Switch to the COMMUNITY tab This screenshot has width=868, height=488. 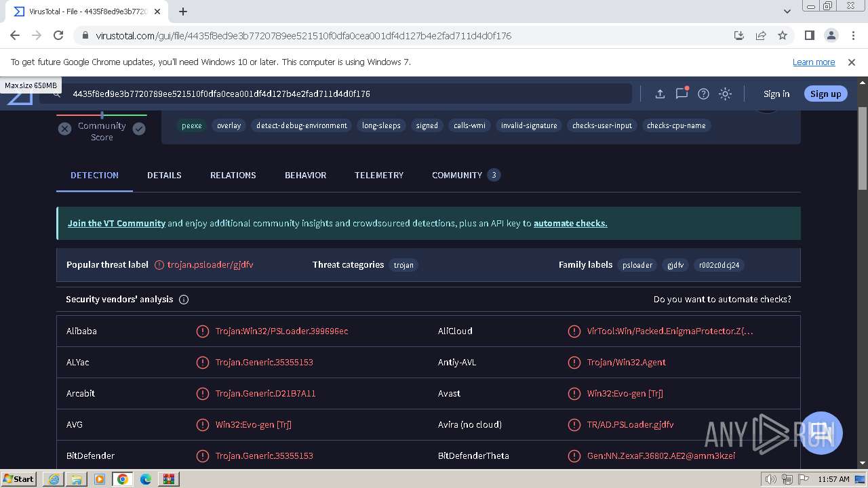(466, 175)
